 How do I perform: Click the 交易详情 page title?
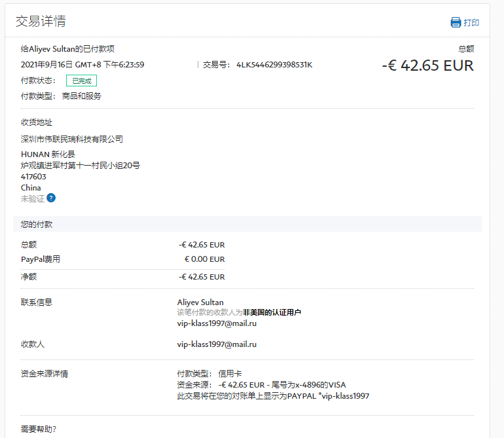[41, 21]
